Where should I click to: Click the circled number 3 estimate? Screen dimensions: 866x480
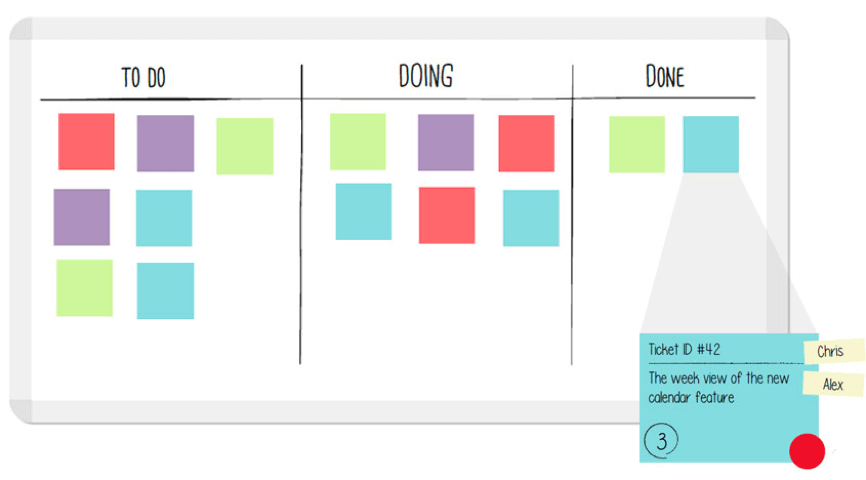click(659, 439)
